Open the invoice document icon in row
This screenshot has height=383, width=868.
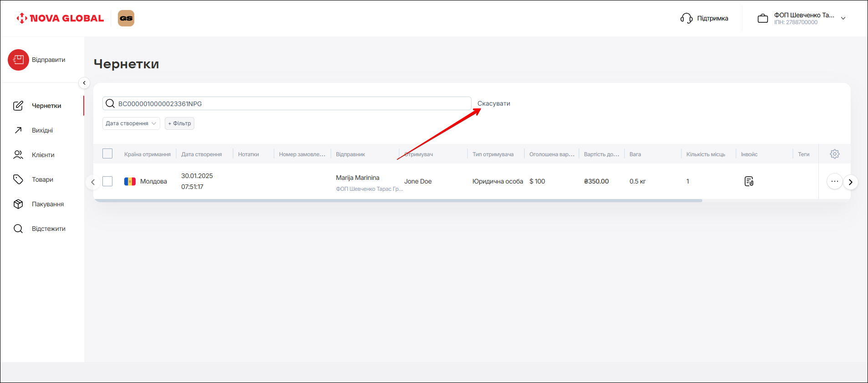[749, 181]
